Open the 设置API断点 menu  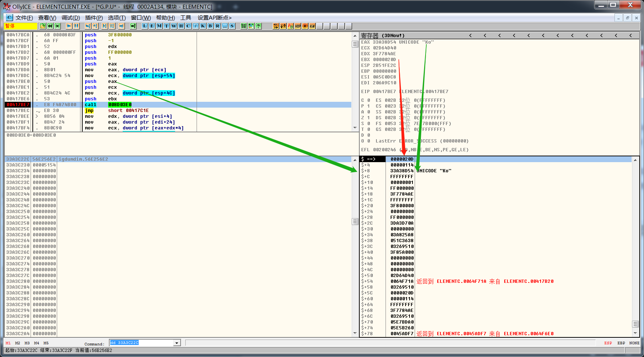coord(214,17)
